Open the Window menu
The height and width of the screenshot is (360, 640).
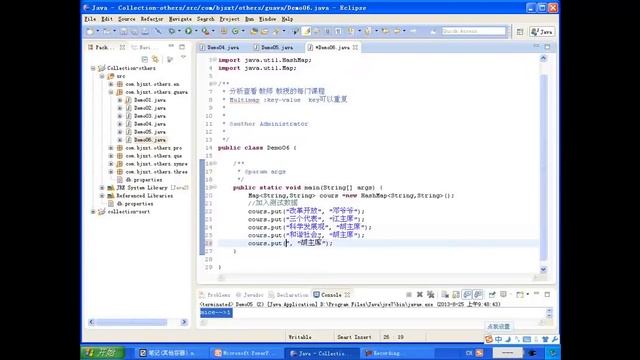(267, 19)
